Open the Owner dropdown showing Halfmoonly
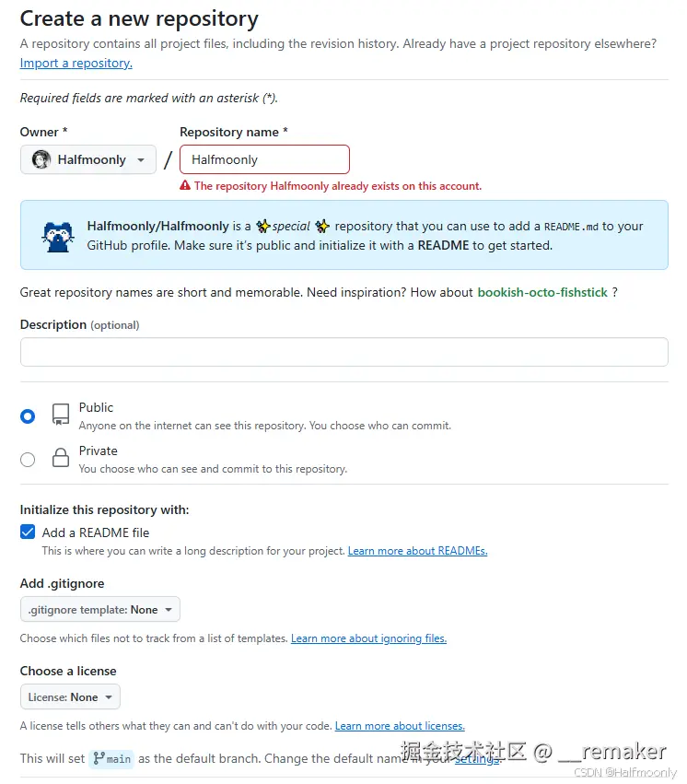This screenshot has width=687, height=784. [88, 159]
